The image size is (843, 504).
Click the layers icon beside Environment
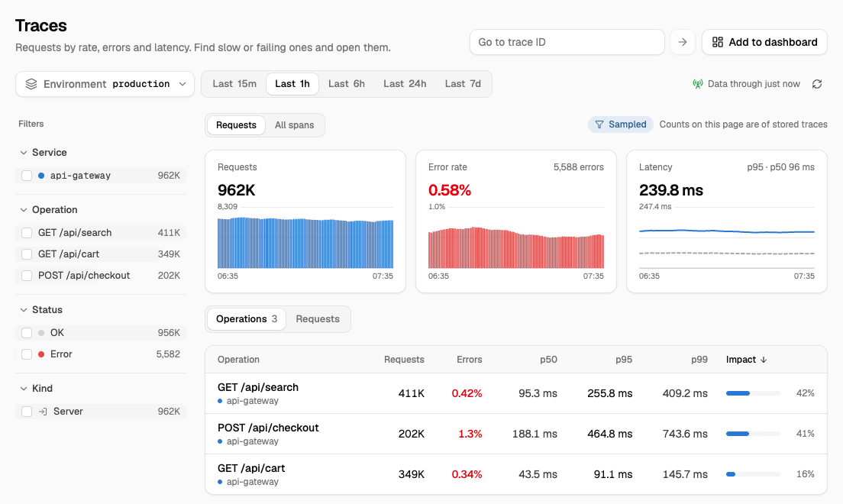pos(31,84)
